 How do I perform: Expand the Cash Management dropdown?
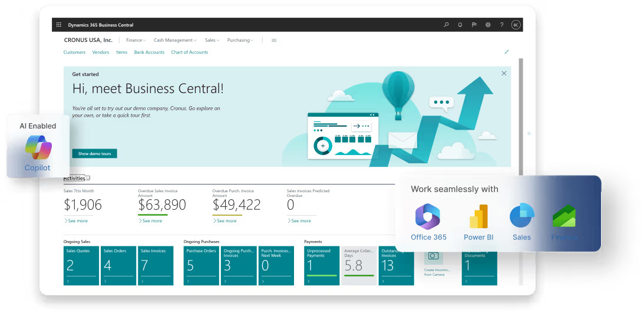(175, 40)
